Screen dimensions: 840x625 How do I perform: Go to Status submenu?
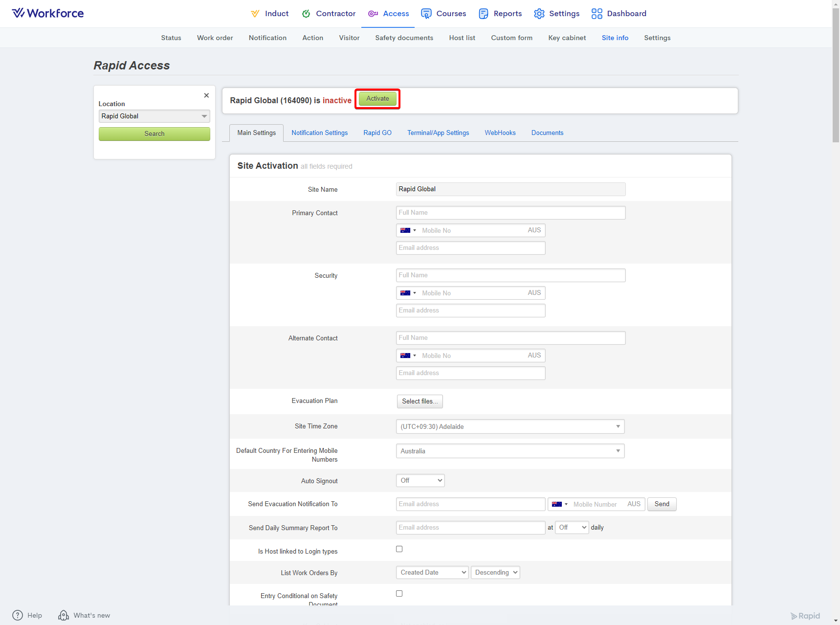point(171,38)
